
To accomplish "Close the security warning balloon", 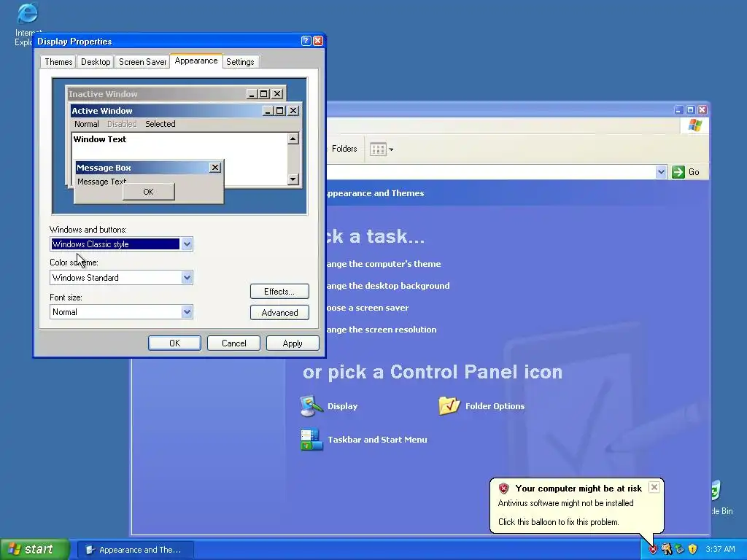I will click(654, 486).
